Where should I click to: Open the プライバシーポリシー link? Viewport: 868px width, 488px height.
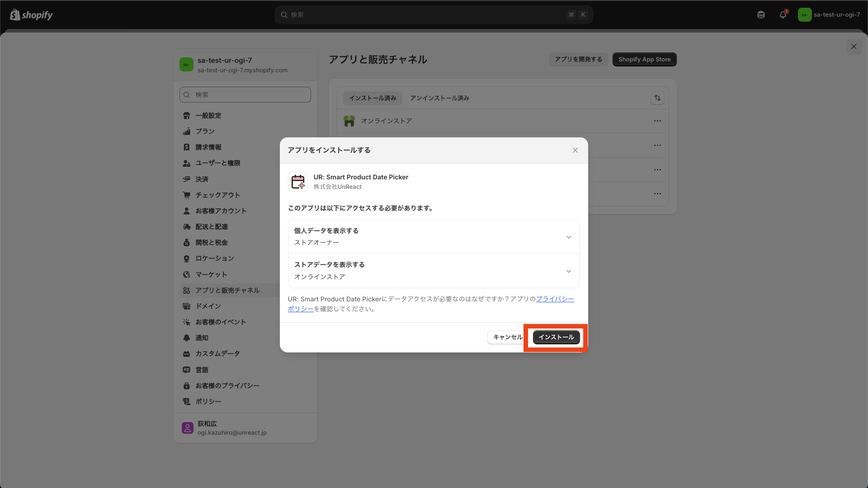coord(555,299)
